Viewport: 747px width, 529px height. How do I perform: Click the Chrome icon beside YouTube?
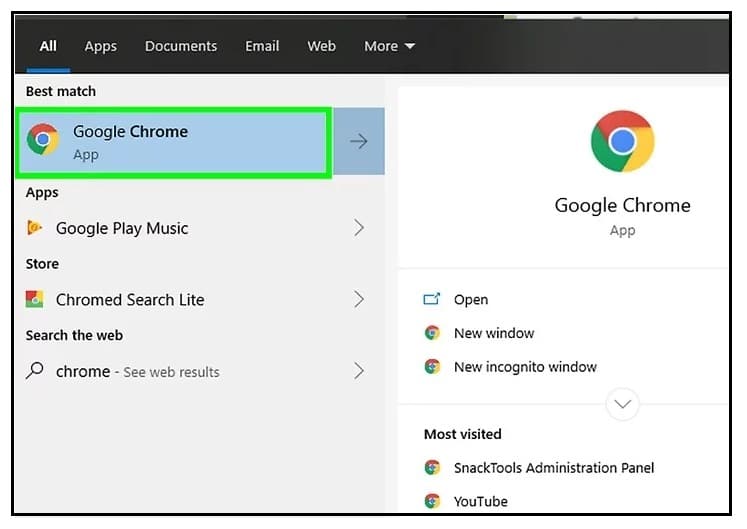point(432,501)
